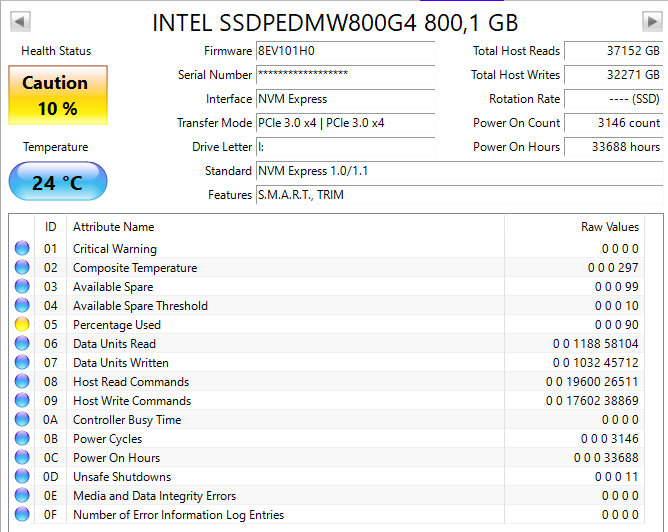Click the status orb for Available Spare row 03

[22, 286]
